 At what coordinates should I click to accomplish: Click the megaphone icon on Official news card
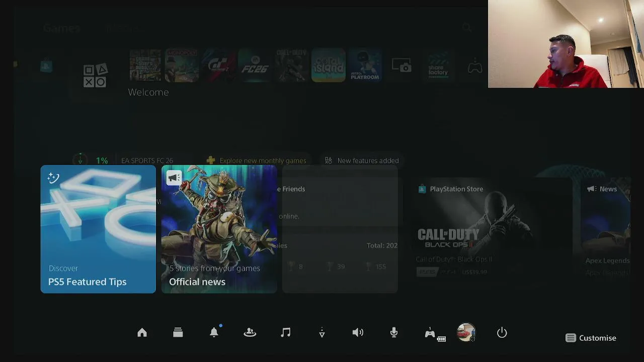[x=174, y=177]
